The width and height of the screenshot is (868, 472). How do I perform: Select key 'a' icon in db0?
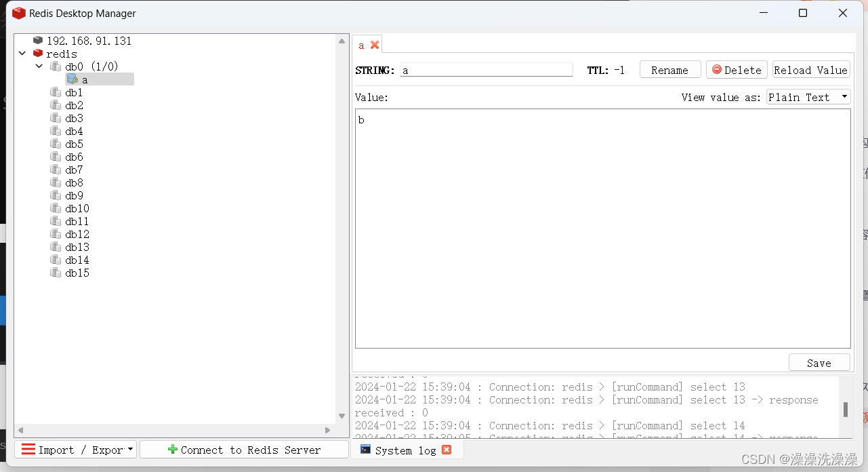pos(72,79)
